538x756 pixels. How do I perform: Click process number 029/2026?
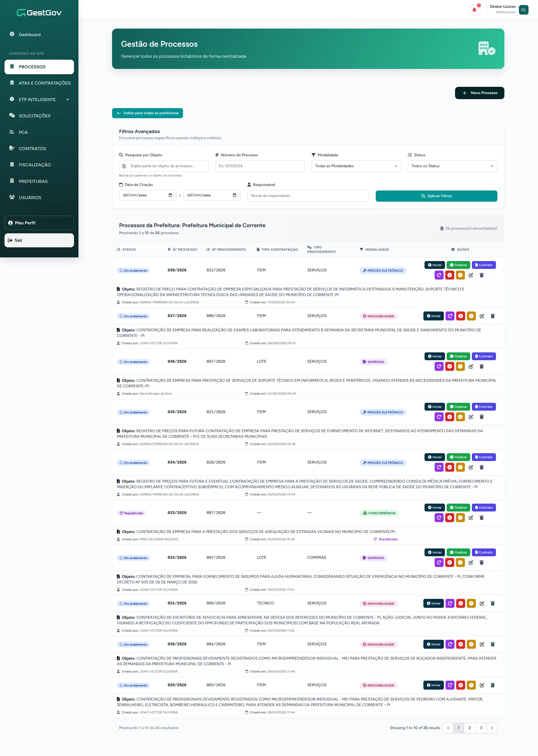pyautogui.click(x=177, y=685)
